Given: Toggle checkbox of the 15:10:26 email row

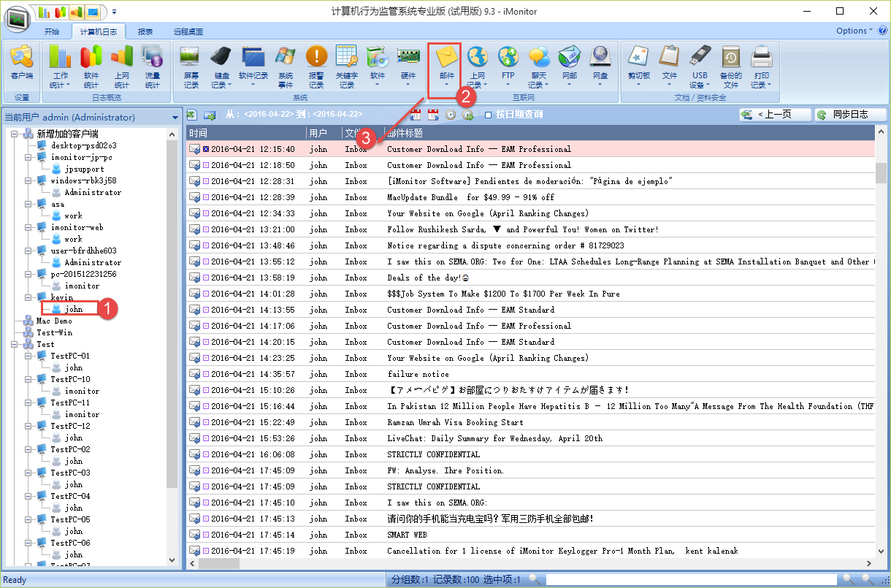Looking at the screenshot, I should [x=206, y=390].
